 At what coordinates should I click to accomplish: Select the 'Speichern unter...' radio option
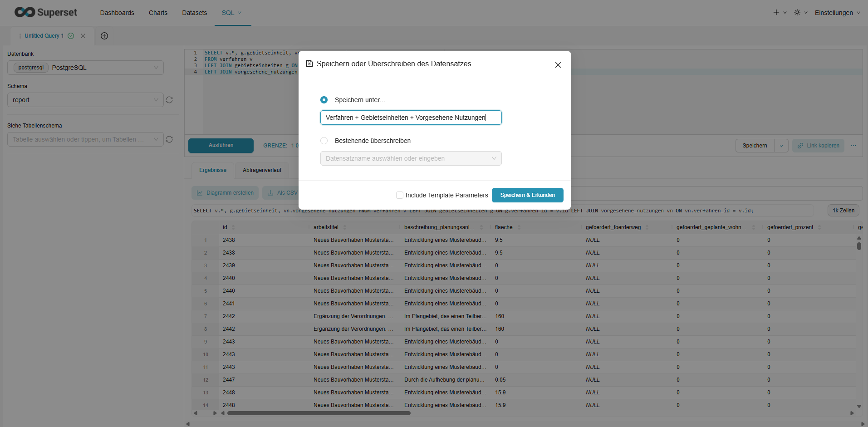(324, 100)
